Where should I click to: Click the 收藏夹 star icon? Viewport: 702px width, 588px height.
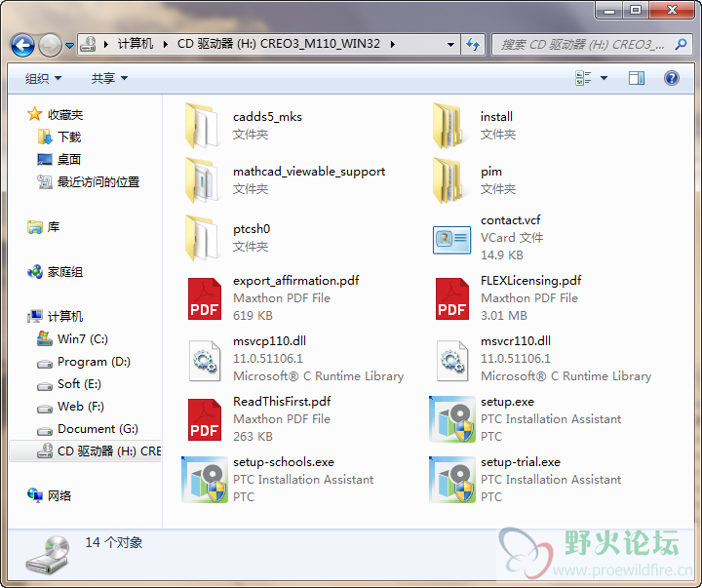pos(35,114)
